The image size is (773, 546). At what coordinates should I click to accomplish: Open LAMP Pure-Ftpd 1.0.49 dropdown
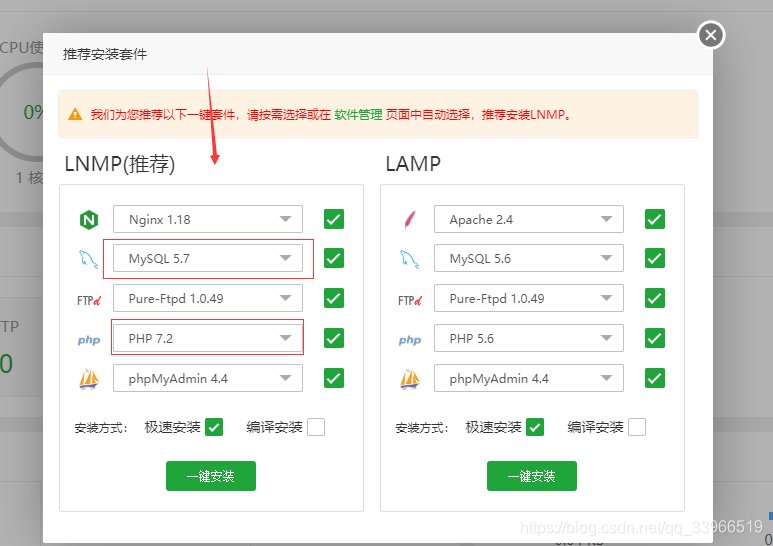528,298
